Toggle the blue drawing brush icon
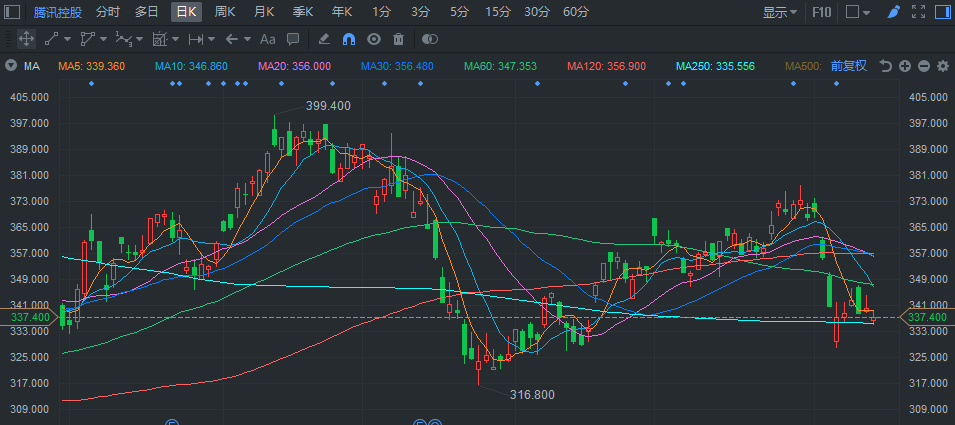This screenshot has height=425, width=955. pos(893,12)
